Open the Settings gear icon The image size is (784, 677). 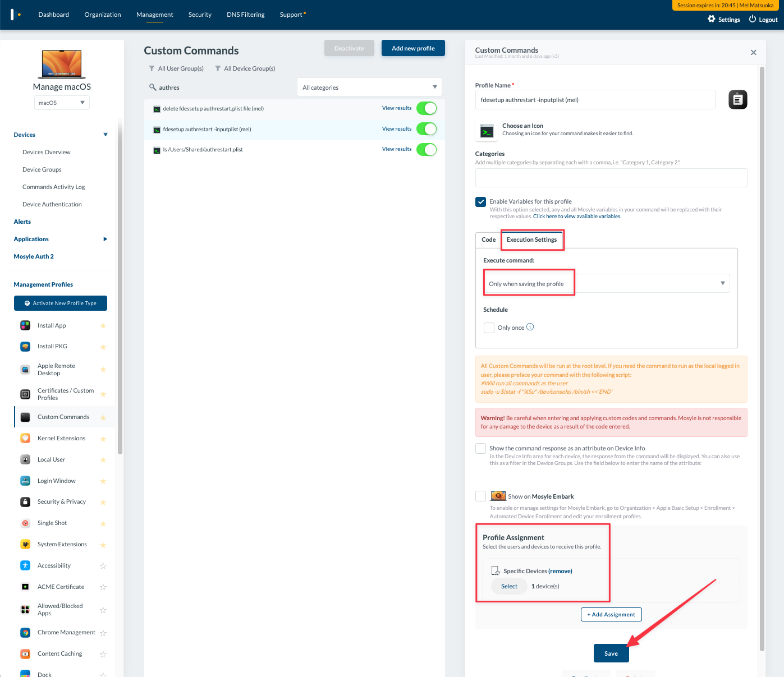click(712, 19)
